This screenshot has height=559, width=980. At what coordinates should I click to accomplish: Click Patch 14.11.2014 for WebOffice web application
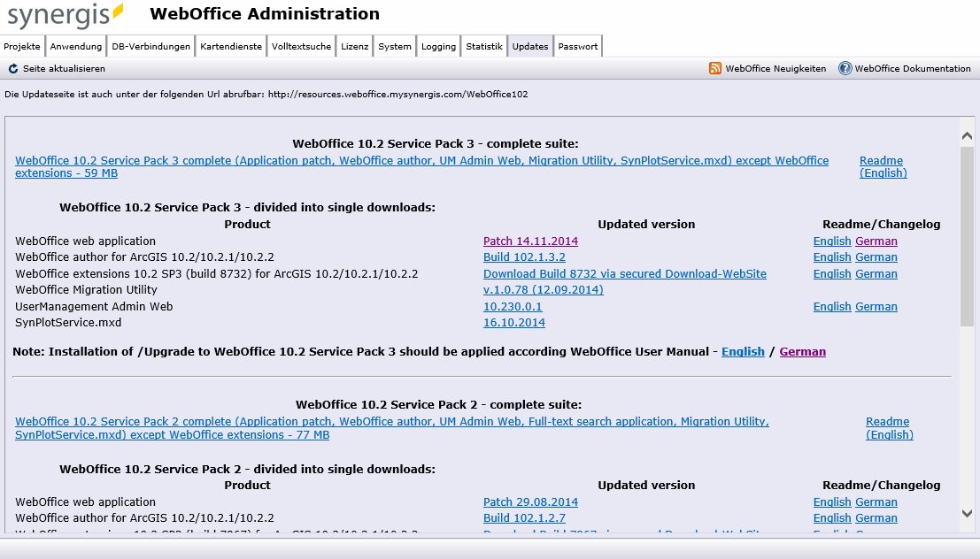[x=529, y=241]
